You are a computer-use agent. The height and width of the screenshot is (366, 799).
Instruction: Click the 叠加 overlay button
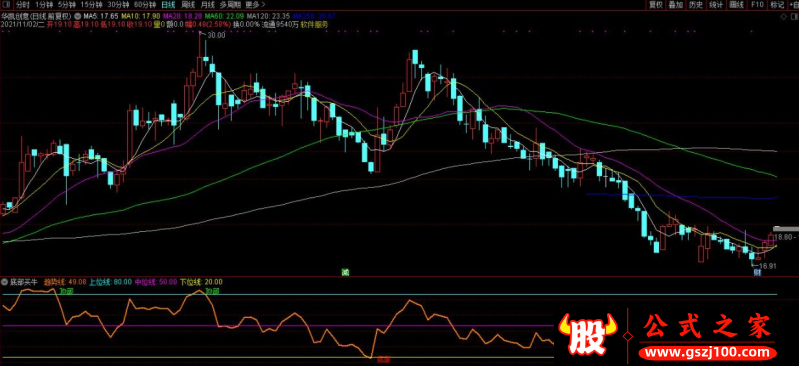point(676,5)
